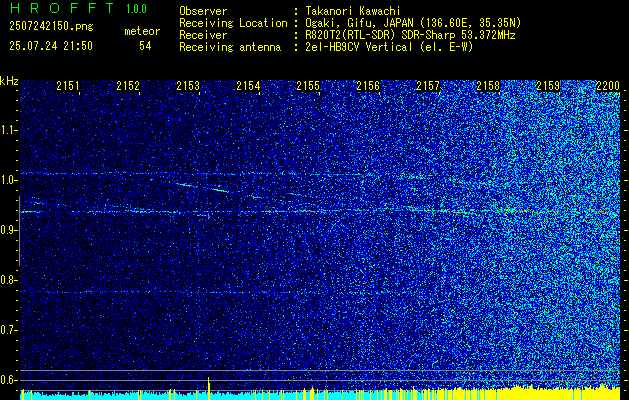Click the Receiver field label
Screen dimensions: 629x400
(203, 35)
